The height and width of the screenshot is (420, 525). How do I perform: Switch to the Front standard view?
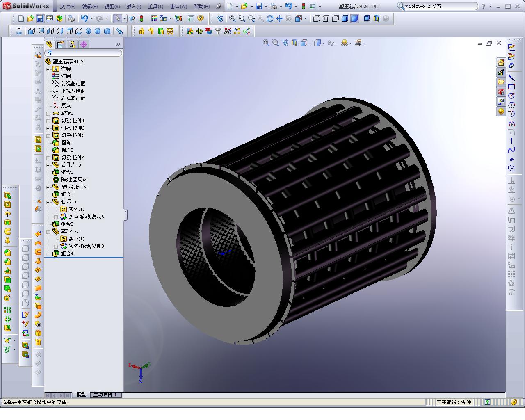pos(32,31)
